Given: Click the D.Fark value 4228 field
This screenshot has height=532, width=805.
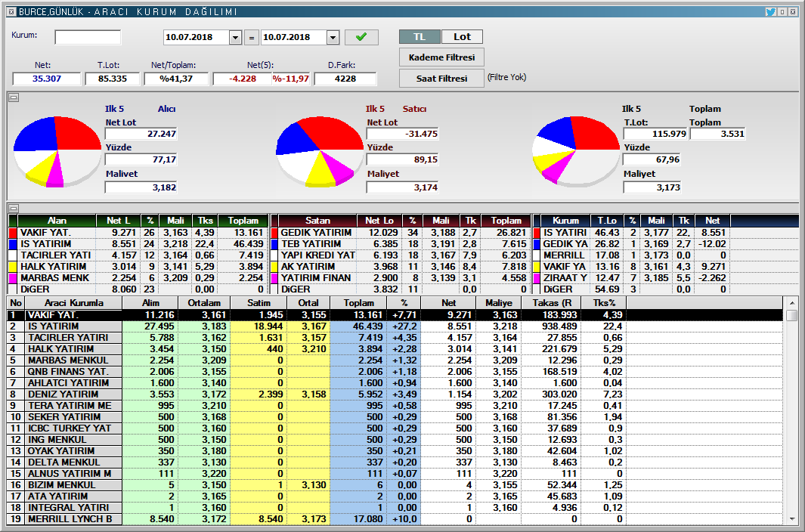Looking at the screenshot, I should 345,79.
